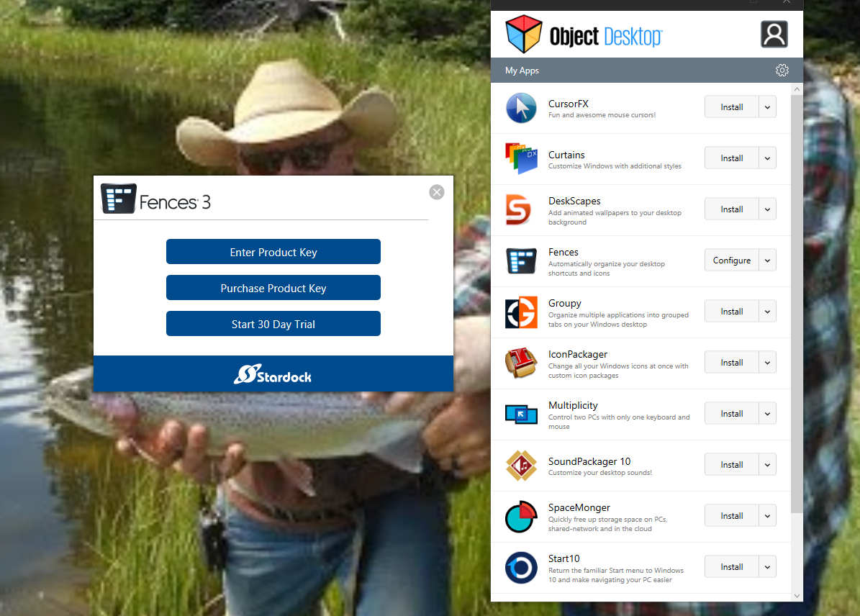Click the SpaceMonger title text
The height and width of the screenshot is (616, 860).
coord(579,507)
